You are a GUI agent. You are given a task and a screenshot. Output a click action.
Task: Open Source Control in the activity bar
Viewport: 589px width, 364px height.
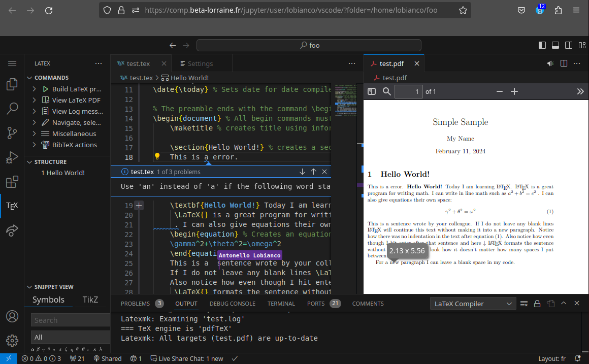pos(12,133)
